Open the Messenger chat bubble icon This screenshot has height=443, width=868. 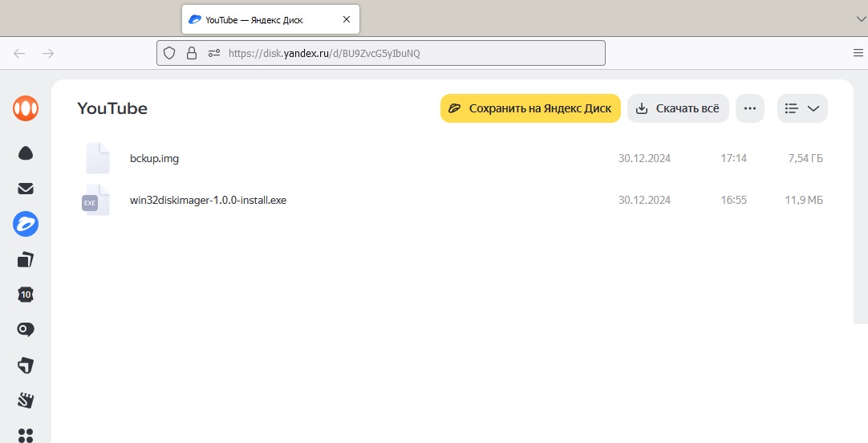(x=26, y=330)
